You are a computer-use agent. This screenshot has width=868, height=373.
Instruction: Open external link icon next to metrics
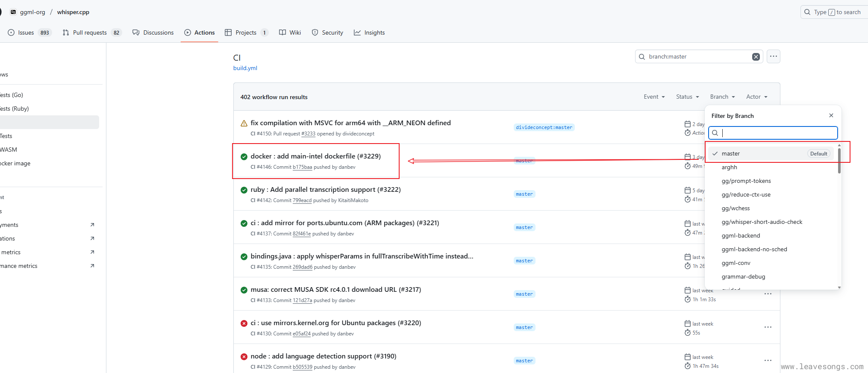[x=92, y=252]
